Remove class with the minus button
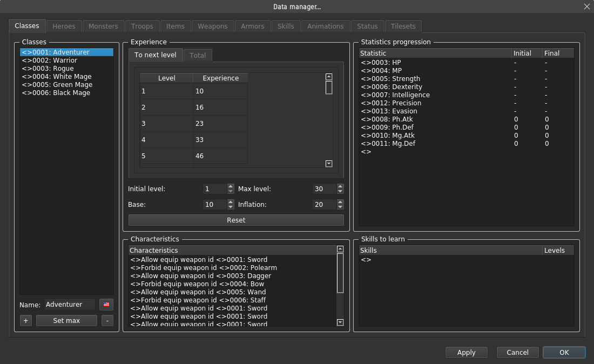Image resolution: width=594 pixels, height=364 pixels. point(107,320)
